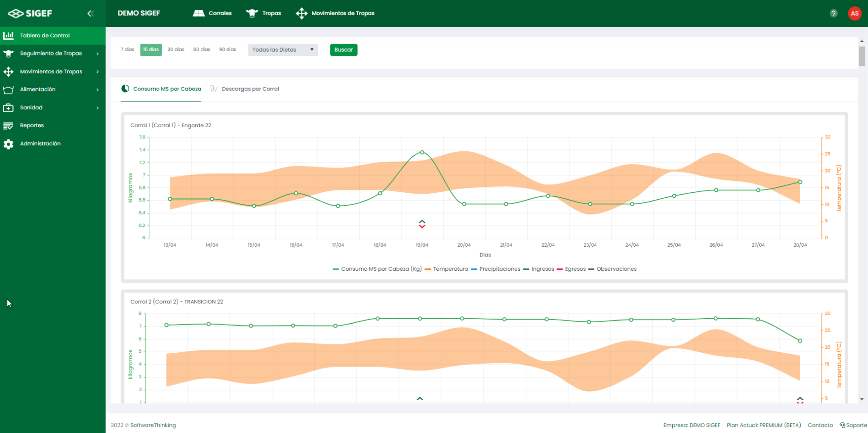Open the Contacto link in footer

(x=820, y=425)
